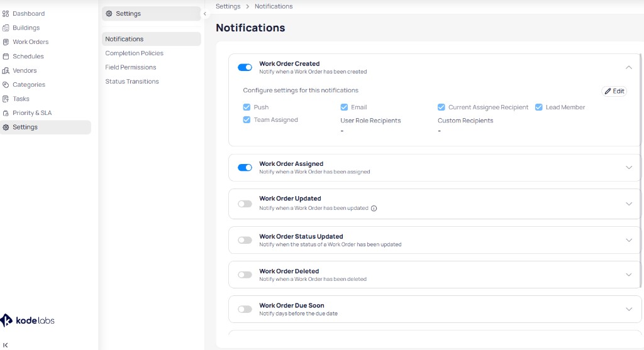Expand the Work Order Assigned section

(629, 167)
